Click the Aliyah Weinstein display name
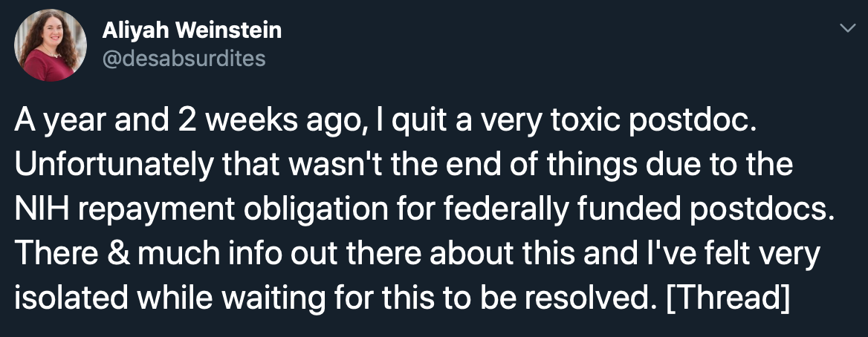The image size is (868, 337). (x=192, y=30)
